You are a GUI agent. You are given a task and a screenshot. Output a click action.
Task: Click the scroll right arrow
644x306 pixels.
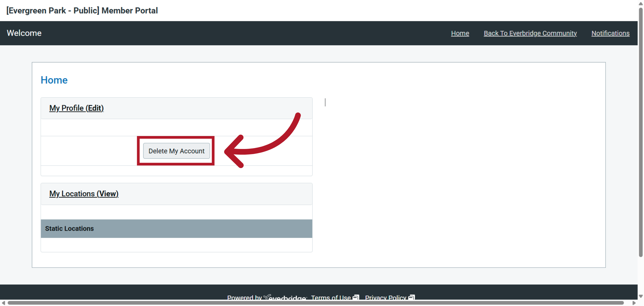pyautogui.click(x=634, y=303)
